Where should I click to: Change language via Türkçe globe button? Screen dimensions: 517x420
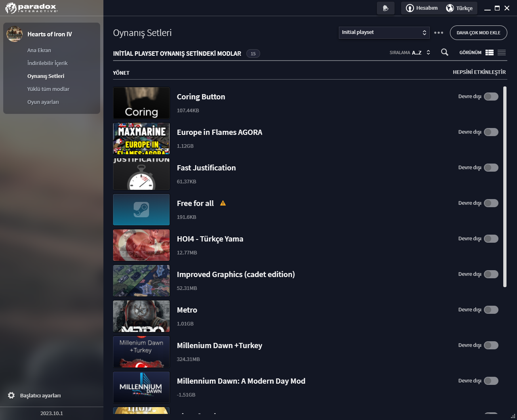[x=459, y=8]
